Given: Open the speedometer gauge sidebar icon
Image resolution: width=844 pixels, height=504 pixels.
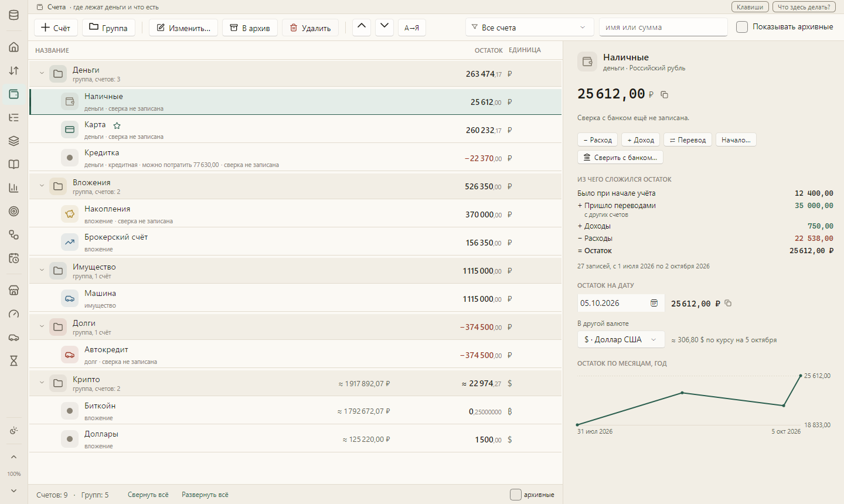Looking at the screenshot, I should [14, 314].
